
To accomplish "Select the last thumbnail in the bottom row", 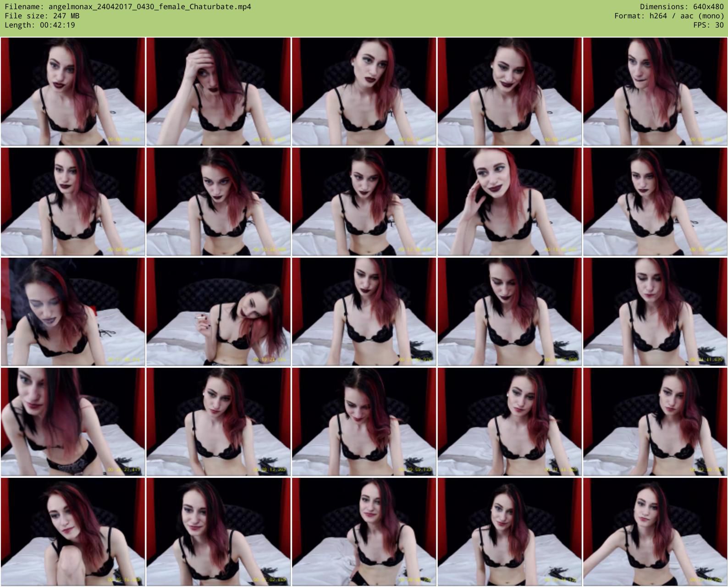I will 655,532.
